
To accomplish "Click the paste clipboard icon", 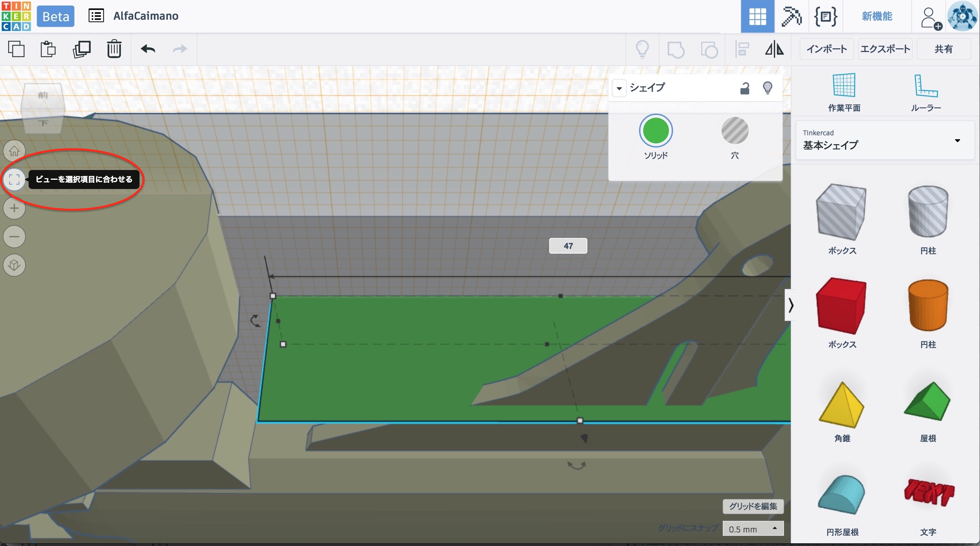I will point(48,49).
